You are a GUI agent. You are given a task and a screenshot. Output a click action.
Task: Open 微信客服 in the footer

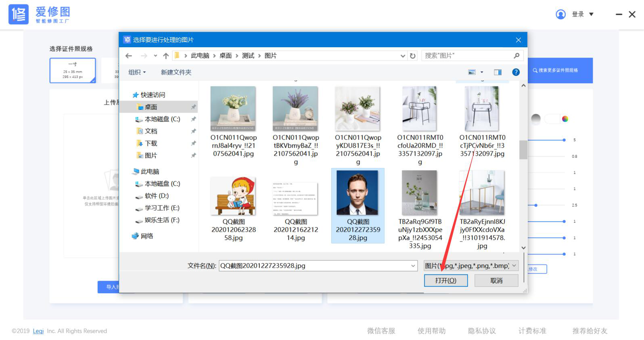pyautogui.click(x=381, y=331)
